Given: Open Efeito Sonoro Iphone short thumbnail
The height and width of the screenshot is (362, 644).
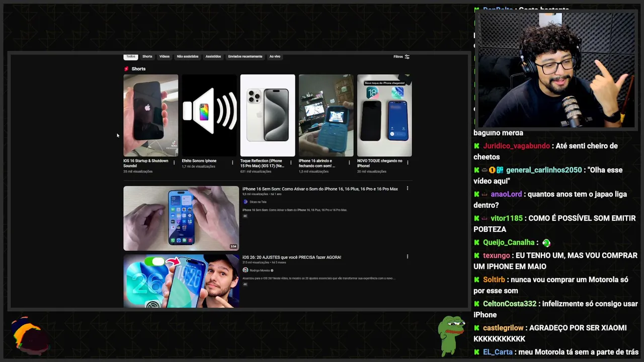Looking at the screenshot, I should pyautogui.click(x=209, y=116).
